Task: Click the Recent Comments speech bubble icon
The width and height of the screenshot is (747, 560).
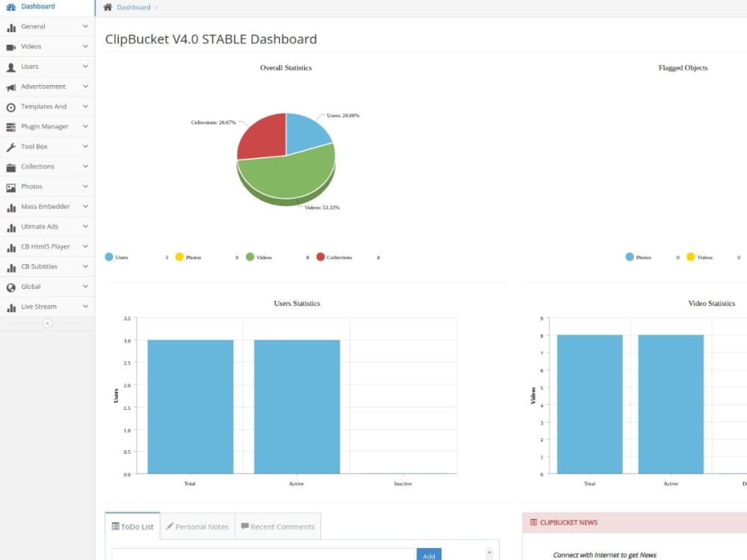Action: pyautogui.click(x=245, y=526)
